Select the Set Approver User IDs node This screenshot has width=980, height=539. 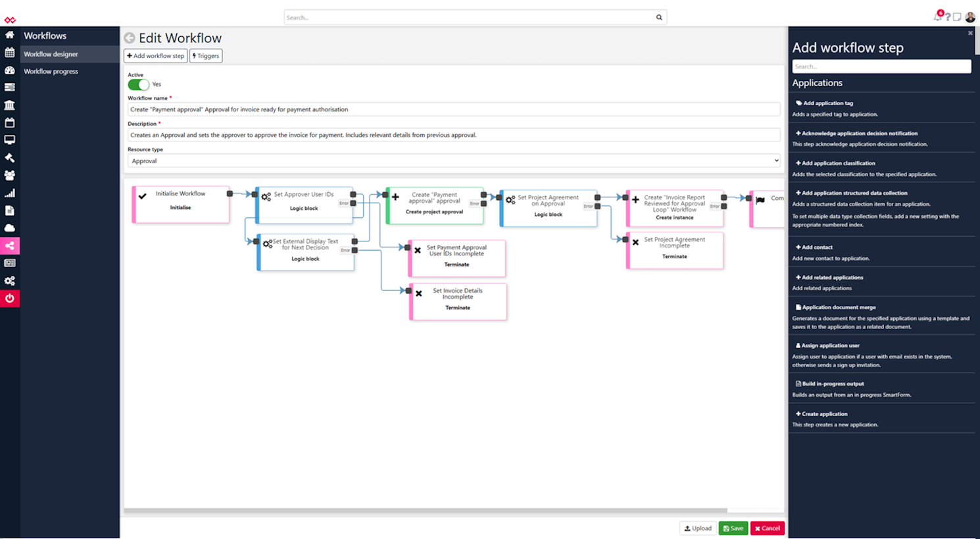[305, 205]
